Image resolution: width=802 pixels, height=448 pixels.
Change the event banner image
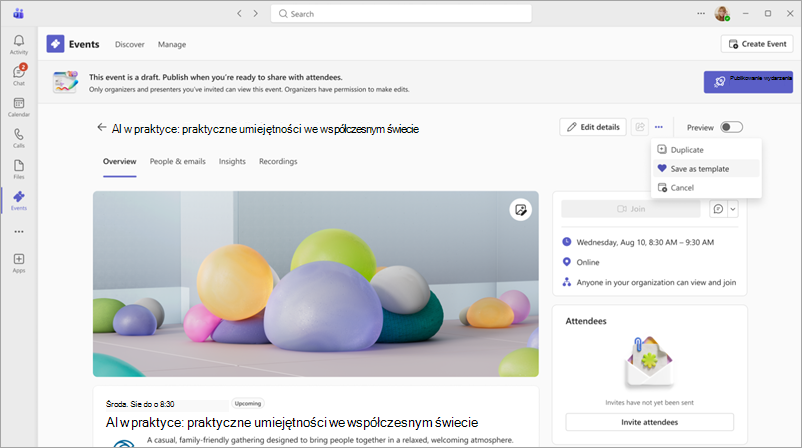tap(521, 210)
